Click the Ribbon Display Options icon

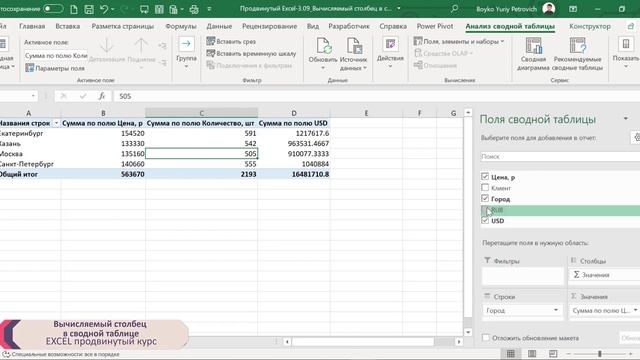[x=573, y=9]
